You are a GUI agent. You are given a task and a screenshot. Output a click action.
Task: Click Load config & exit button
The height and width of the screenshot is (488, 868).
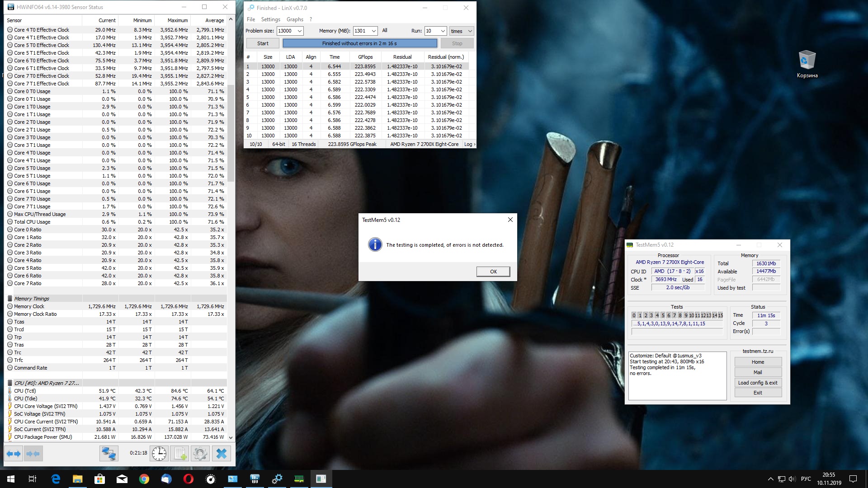point(758,383)
